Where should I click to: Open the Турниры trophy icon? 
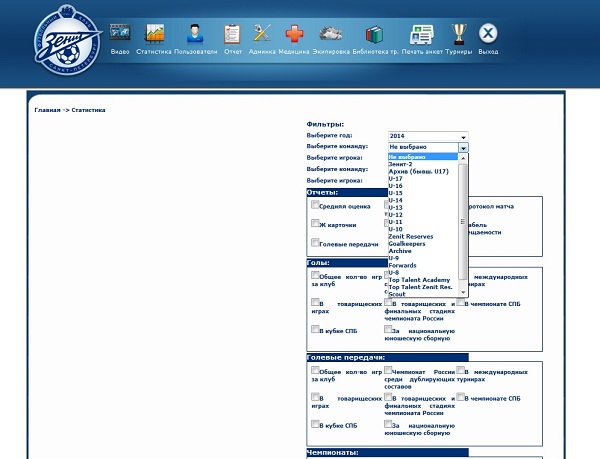click(459, 34)
